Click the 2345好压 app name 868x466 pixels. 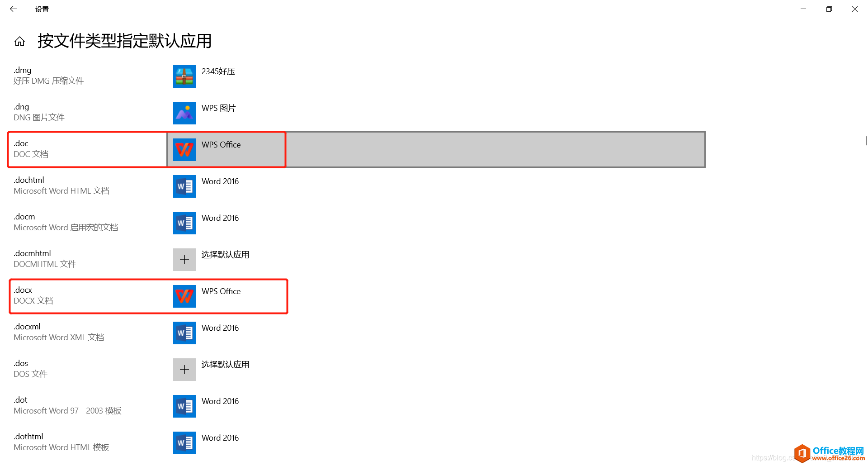(x=218, y=71)
